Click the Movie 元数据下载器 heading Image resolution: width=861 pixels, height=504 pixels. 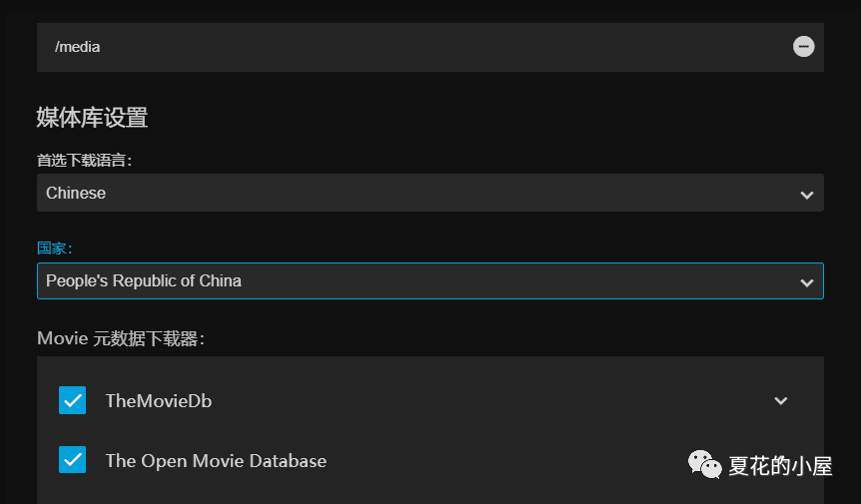(121, 339)
